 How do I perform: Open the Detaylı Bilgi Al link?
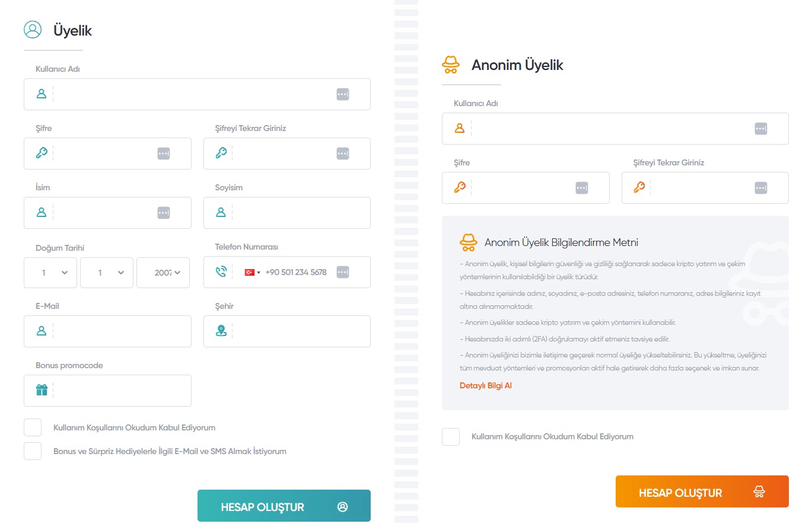(486, 386)
